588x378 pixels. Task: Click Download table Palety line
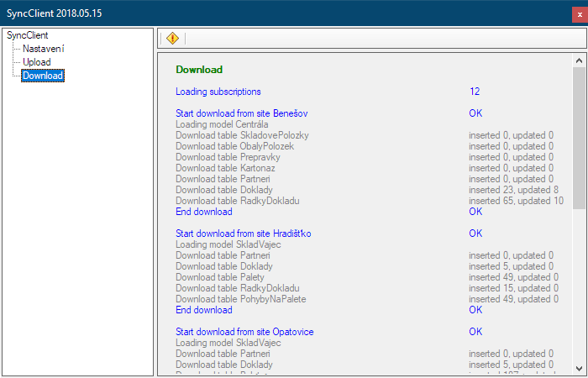click(x=220, y=277)
